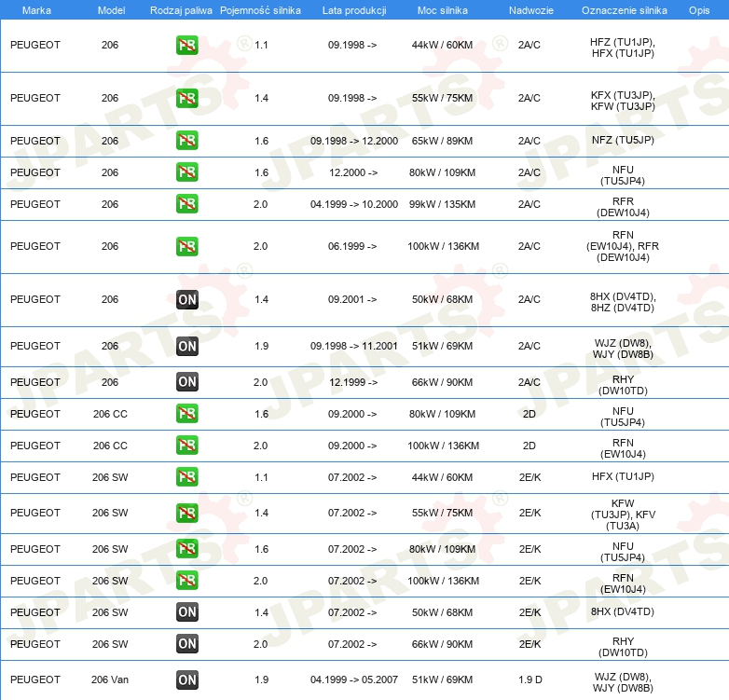Image resolution: width=729 pixels, height=700 pixels.
Task: Select engine code KFW (TU3JP), KFV (TU3A)
Action: click(623, 515)
